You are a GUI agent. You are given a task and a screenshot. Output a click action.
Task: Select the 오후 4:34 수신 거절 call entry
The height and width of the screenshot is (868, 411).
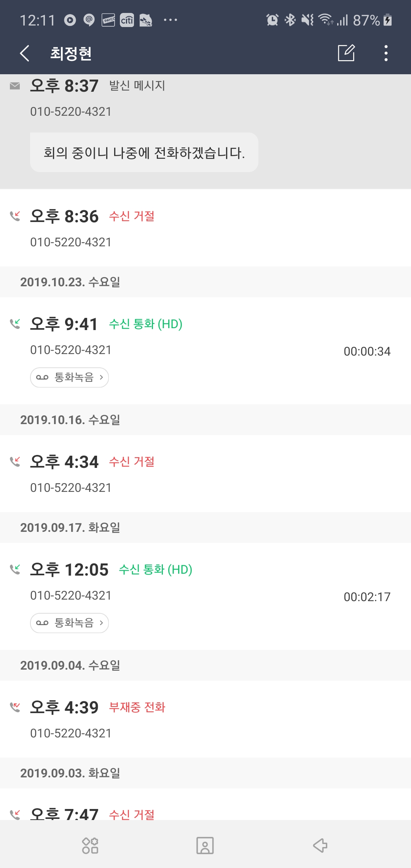[205, 474]
